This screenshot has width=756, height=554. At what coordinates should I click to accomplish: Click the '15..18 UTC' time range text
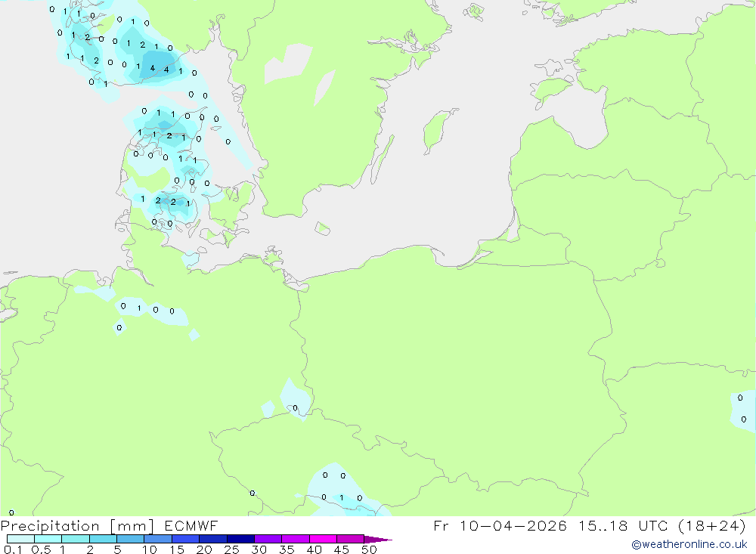[x=624, y=525]
